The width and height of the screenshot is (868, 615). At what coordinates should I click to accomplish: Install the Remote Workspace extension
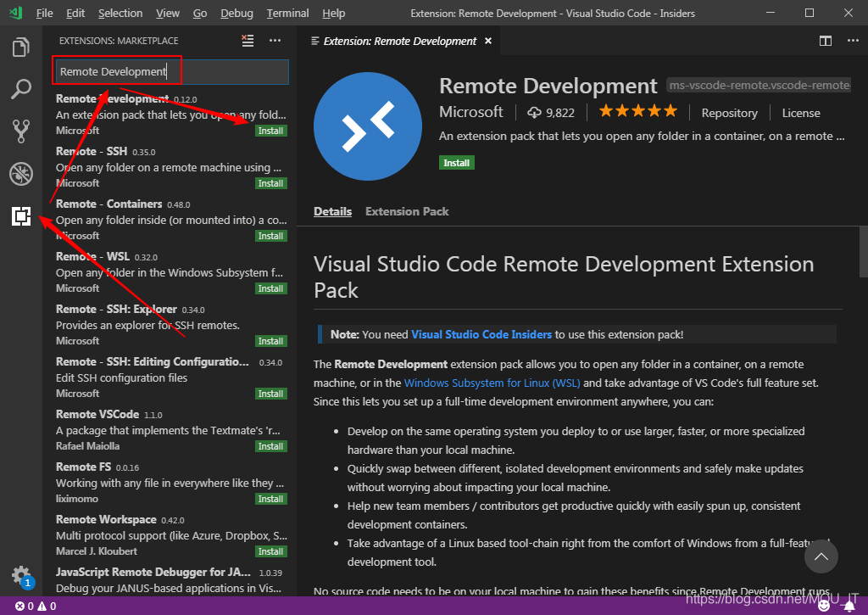(x=270, y=552)
